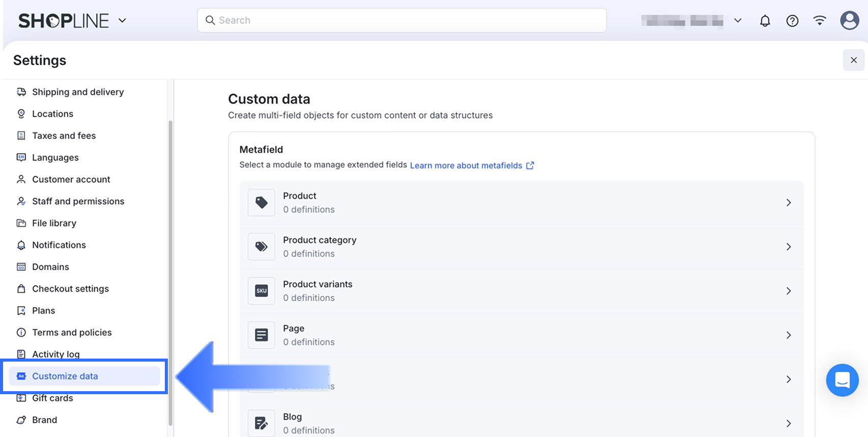Expand the SHOPLINE logo dropdown arrow
Viewport: 868px width, 437px height.
[122, 21]
